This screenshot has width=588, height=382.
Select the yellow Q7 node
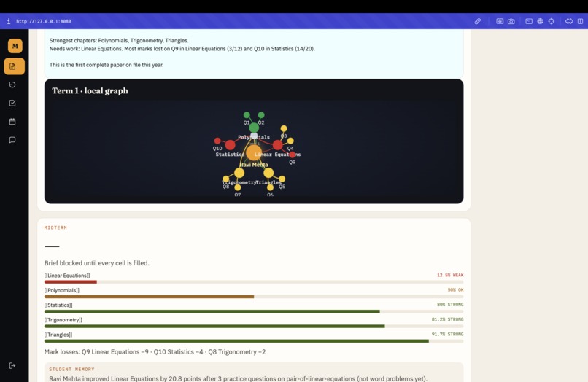point(237,187)
